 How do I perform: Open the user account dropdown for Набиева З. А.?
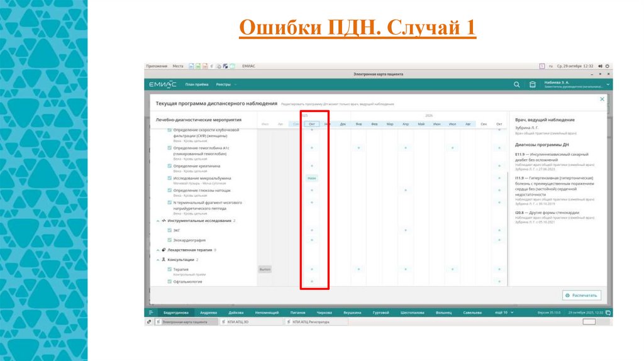[576, 85]
